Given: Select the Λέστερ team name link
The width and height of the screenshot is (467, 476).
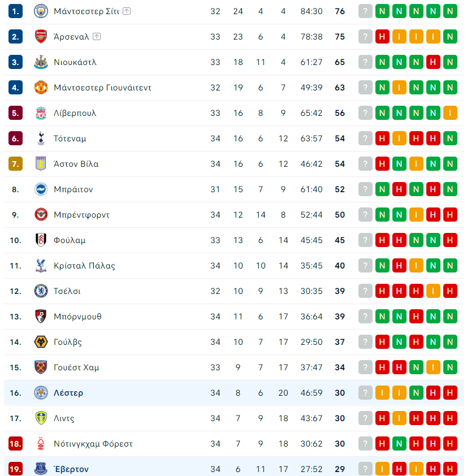Looking at the screenshot, I should 68,393.
